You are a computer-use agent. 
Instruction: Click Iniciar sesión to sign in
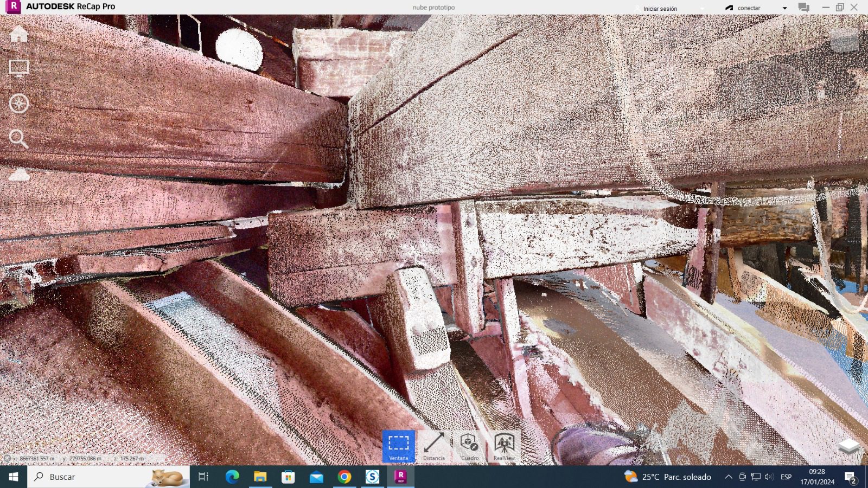coord(660,8)
